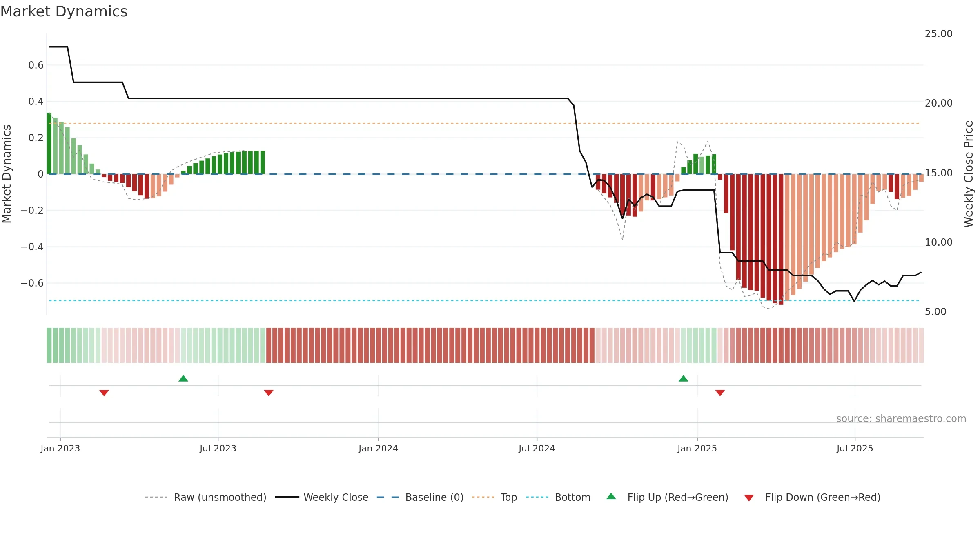Click the Raw (unsmoothed) legend entry

(x=205, y=497)
